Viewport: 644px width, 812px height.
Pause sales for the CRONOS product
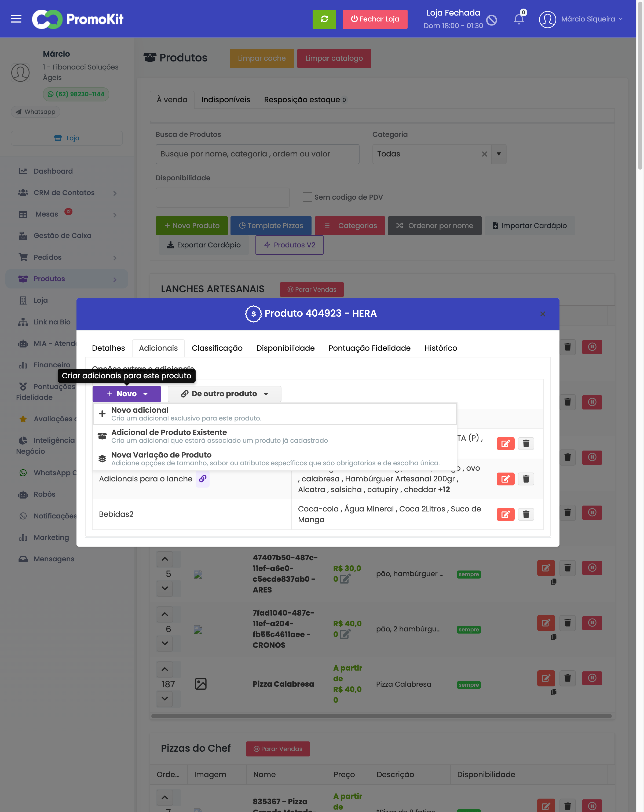(x=592, y=623)
